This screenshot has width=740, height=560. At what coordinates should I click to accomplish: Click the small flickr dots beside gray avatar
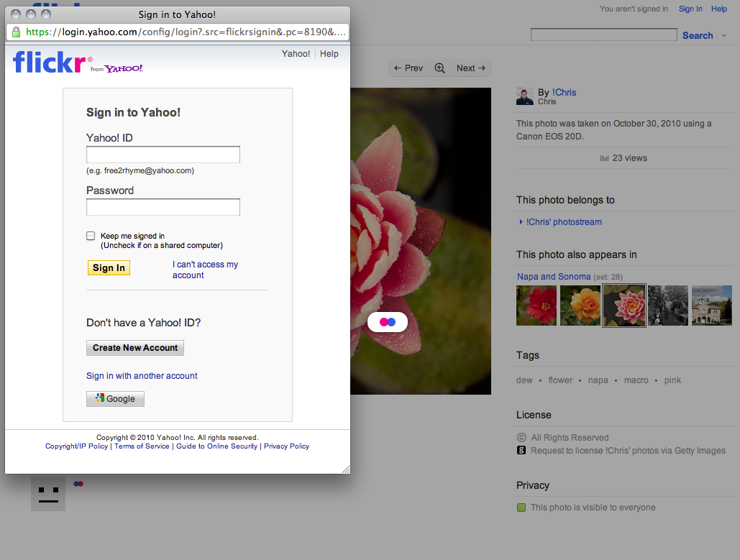(x=78, y=484)
